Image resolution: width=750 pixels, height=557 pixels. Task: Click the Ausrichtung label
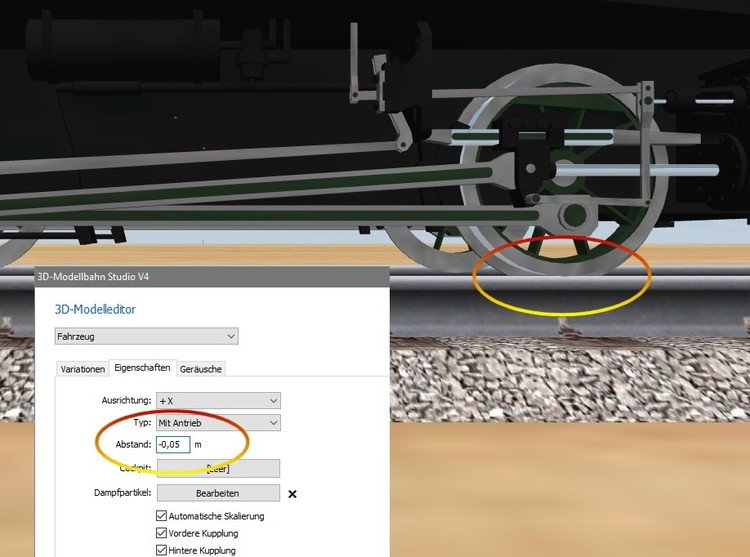[126, 400]
